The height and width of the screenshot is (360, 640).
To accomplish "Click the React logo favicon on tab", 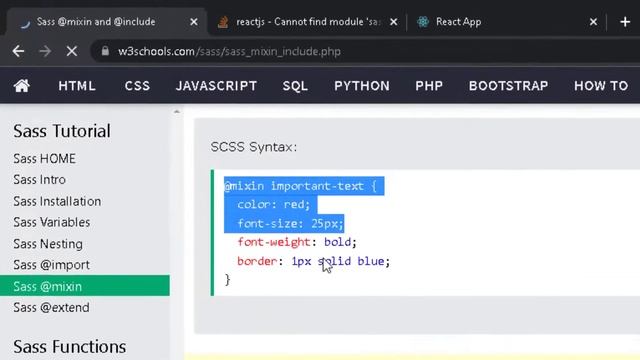I will [x=423, y=22].
